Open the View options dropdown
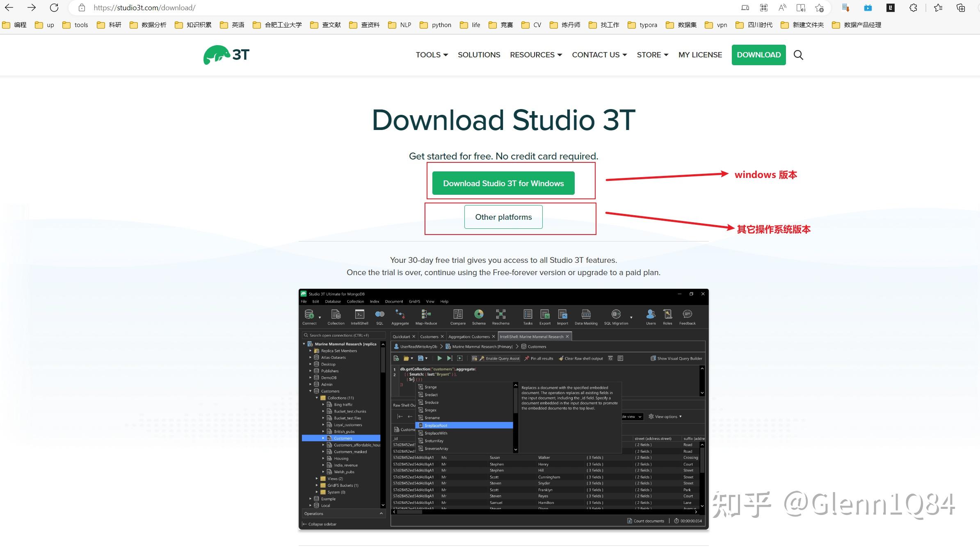The width and height of the screenshot is (980, 547). [665, 417]
